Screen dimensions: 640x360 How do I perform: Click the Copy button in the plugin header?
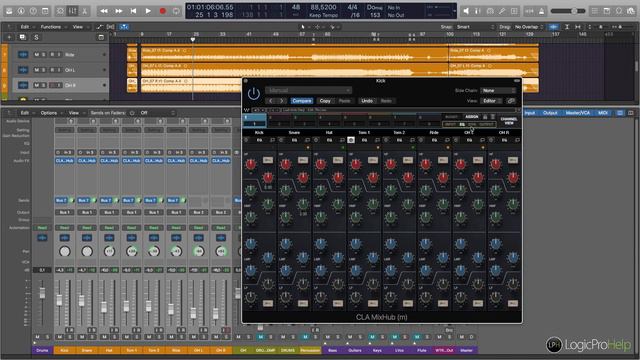coord(325,101)
